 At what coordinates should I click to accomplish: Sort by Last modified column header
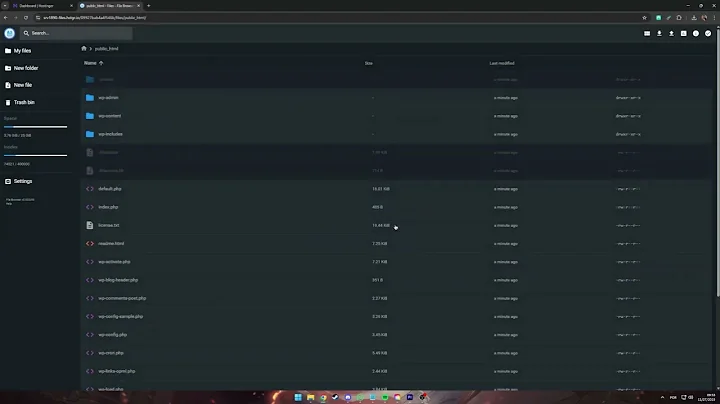pyautogui.click(x=502, y=63)
